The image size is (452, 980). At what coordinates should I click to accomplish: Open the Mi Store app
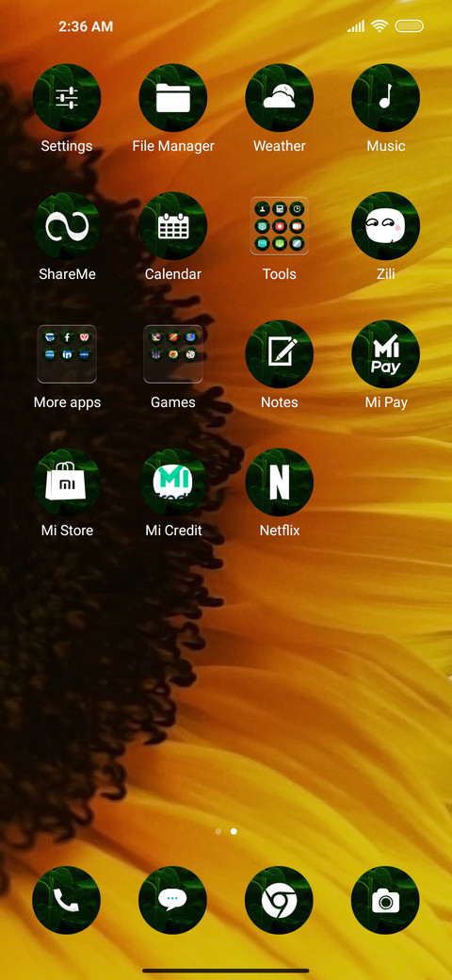tap(67, 482)
